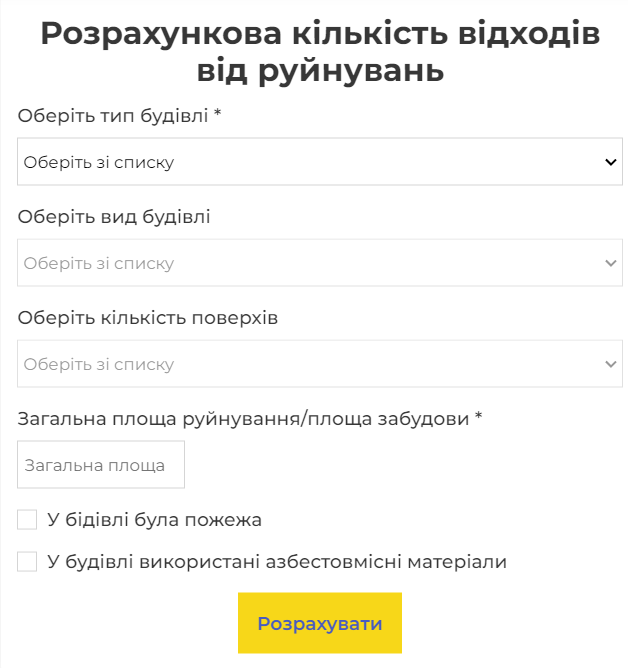Image resolution: width=628 pixels, height=668 pixels.
Task: Click the 'Загальна площа руйнування/площа забудови' label
Action: (243, 419)
